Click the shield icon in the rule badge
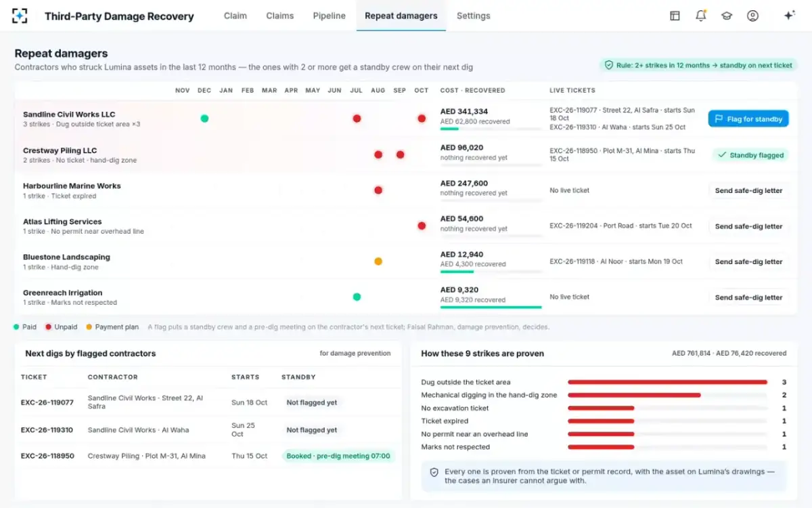Screen dimensions: 812x508 (609, 66)
